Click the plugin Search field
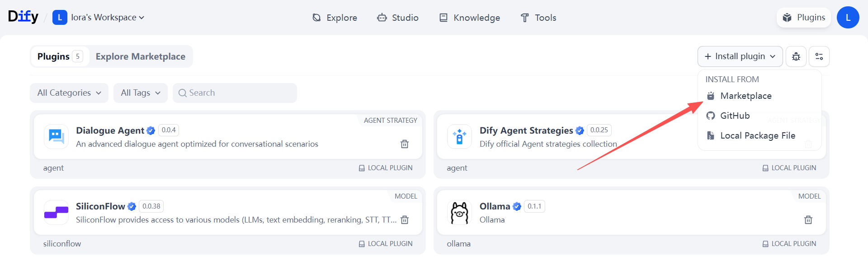Screen dimensions: 868x260 235,93
